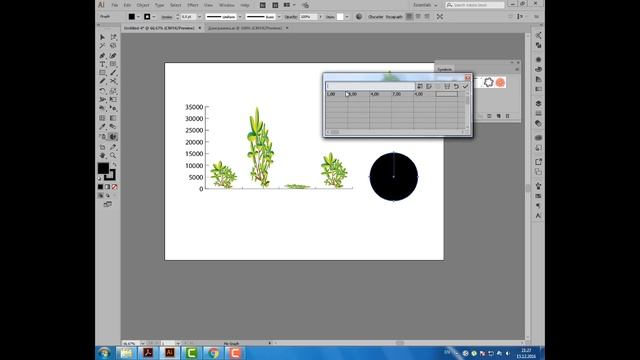Select the Paintbrush tool
640x360 pixels.
click(x=113, y=73)
